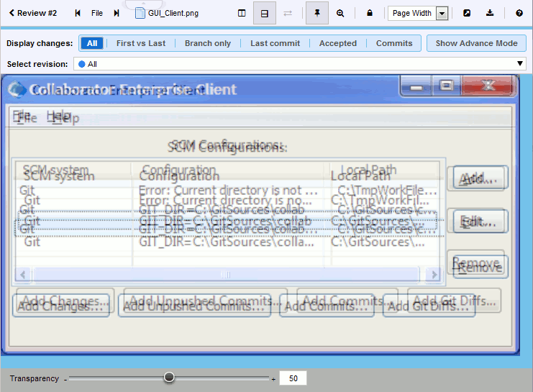This screenshot has height=392, width=533.
Task: Click the transparency minus sign
Action: click(65, 380)
